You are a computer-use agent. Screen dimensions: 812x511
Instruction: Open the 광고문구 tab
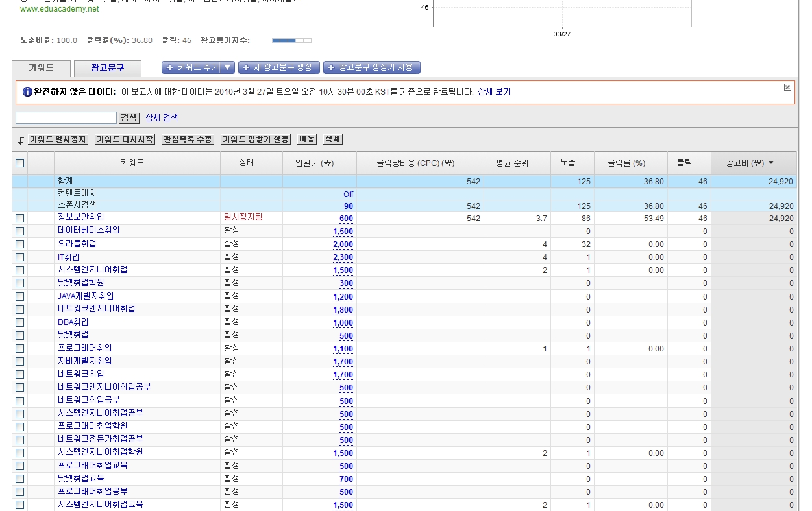click(x=107, y=67)
